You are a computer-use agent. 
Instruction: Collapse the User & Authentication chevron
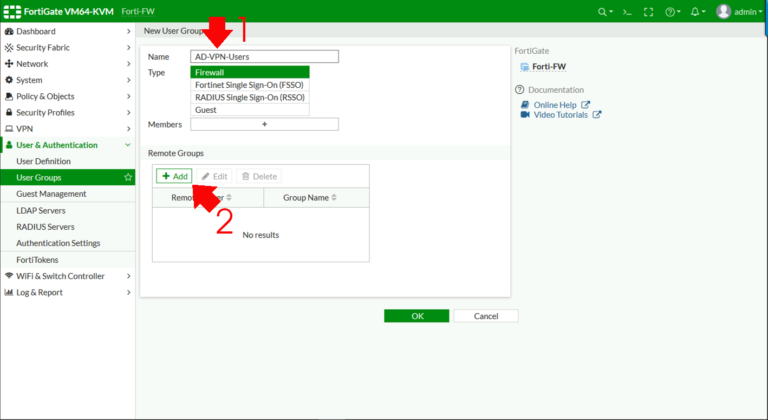(128, 145)
